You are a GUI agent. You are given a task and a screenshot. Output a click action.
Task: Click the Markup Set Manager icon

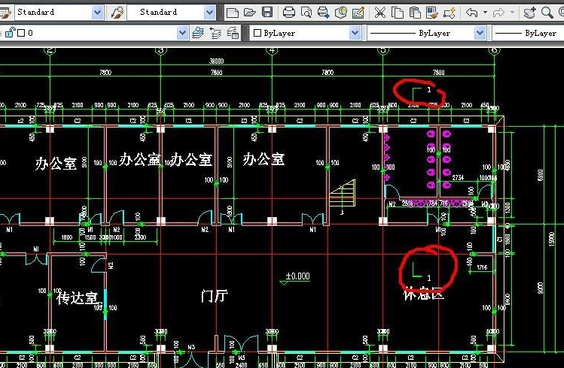[x=358, y=13]
